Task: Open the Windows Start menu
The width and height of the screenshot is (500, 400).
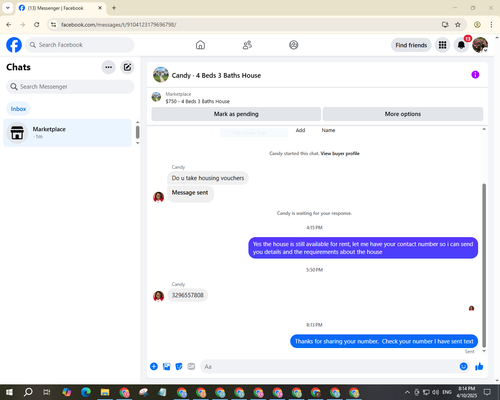Action: (9, 392)
